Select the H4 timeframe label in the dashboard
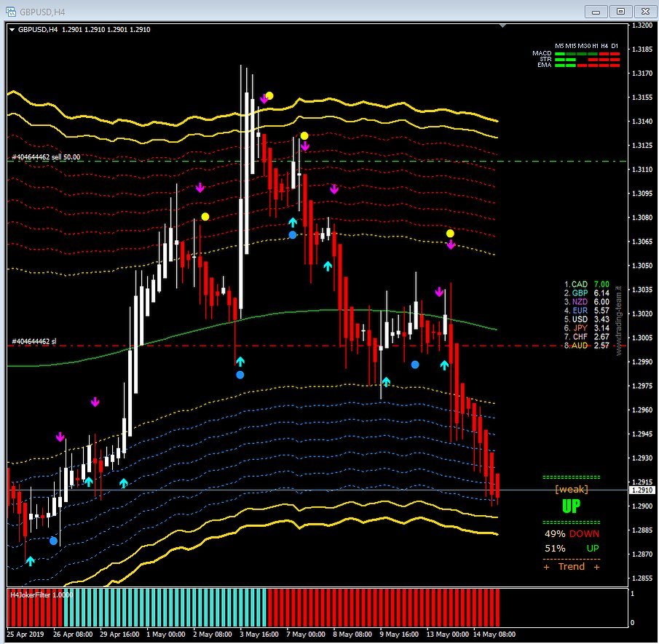 (x=604, y=46)
